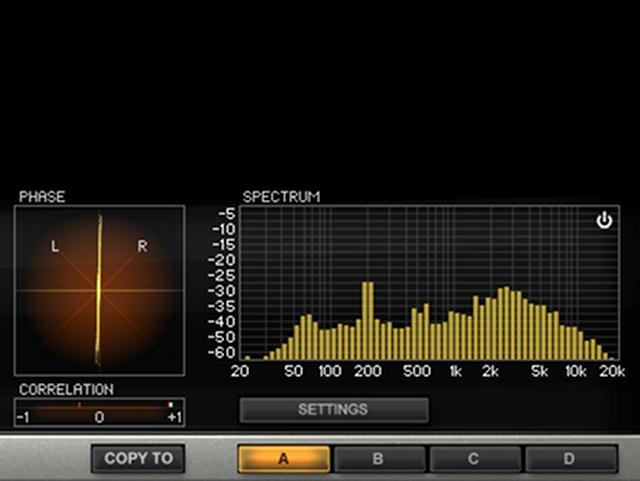This screenshot has height=481, width=640.
Task: Click the phase scope vertical yellow trace
Action: pyautogui.click(x=99, y=290)
